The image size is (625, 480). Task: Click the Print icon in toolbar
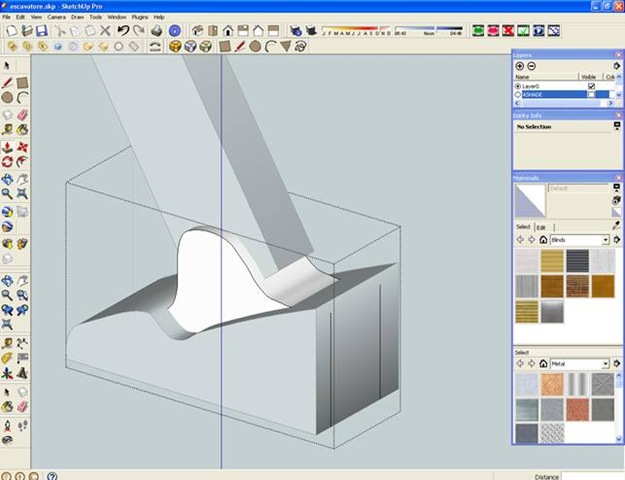[x=156, y=31]
